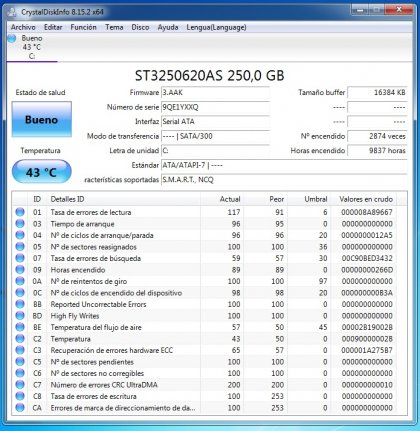Click status orb for ID 09 Horas encendido row
The image size is (420, 431).
click(x=20, y=270)
